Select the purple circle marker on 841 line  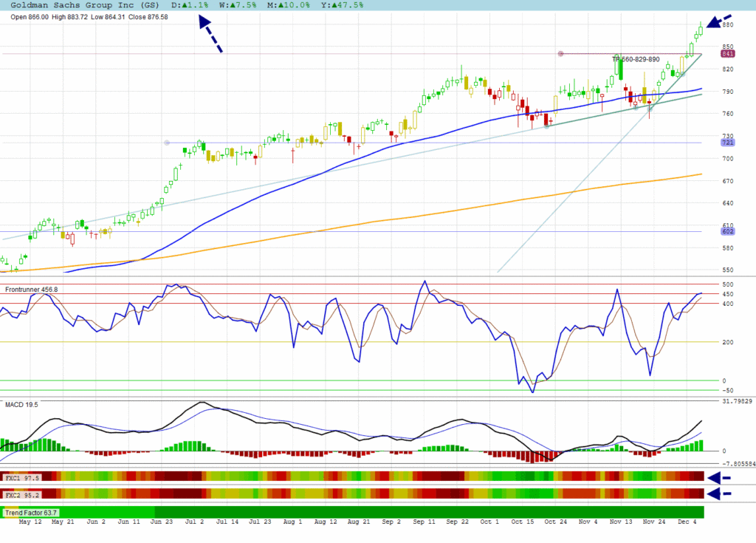[x=560, y=54]
